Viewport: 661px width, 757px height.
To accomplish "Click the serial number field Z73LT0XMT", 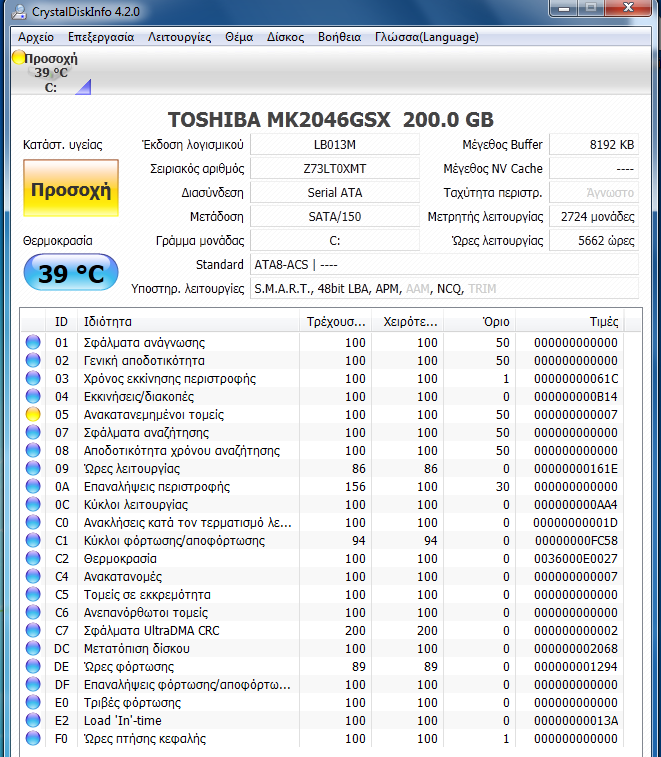I will (x=335, y=168).
